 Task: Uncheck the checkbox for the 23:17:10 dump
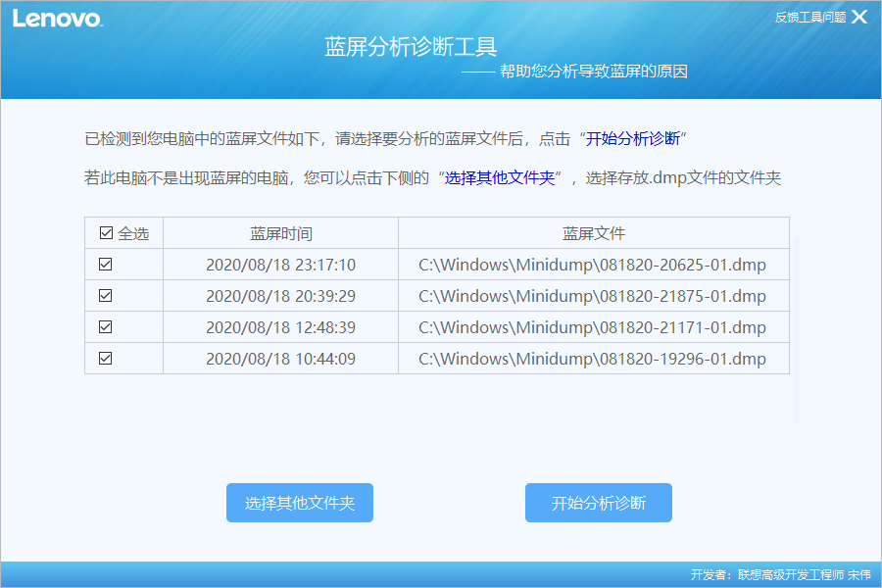(x=106, y=265)
